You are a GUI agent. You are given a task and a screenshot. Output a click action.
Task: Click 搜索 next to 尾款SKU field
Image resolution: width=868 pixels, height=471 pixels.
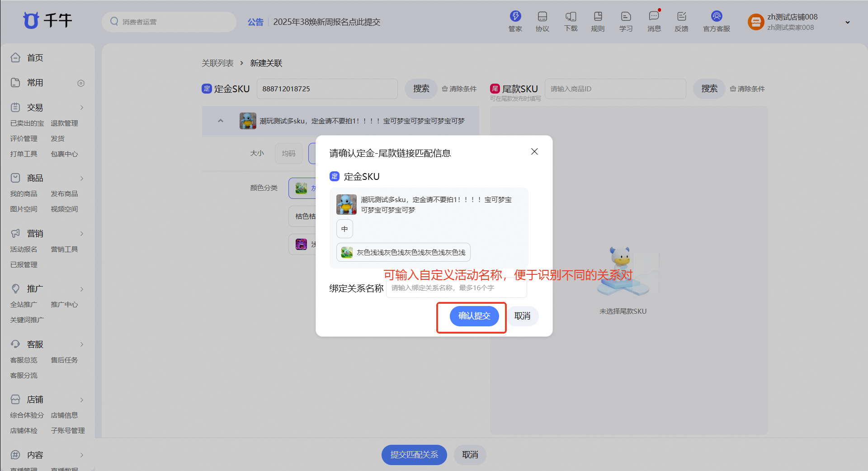[x=709, y=89]
